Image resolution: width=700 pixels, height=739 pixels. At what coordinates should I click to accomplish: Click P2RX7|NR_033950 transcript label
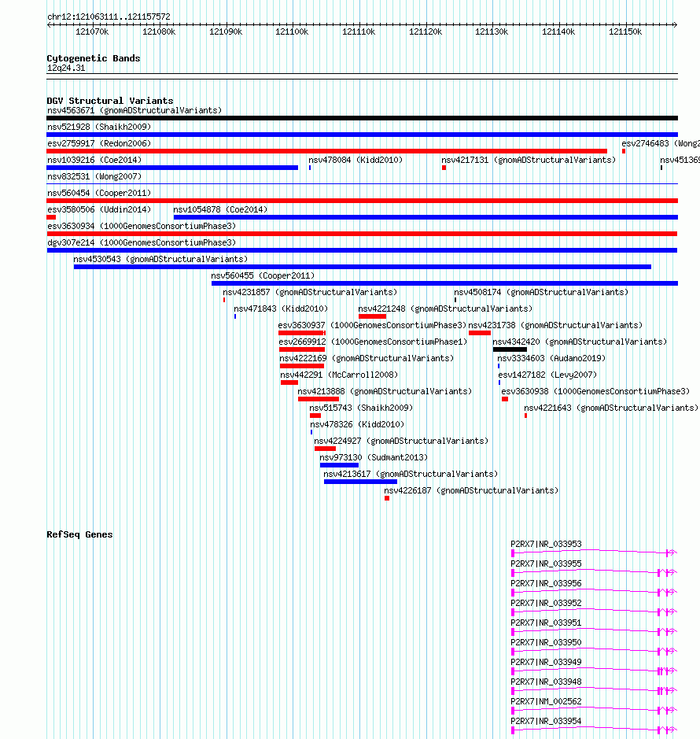click(547, 642)
